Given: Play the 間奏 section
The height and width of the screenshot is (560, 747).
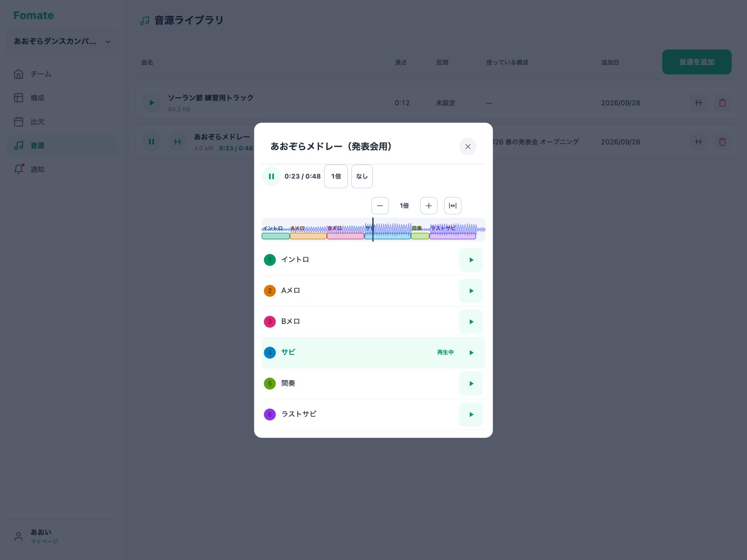Looking at the screenshot, I should (x=471, y=384).
